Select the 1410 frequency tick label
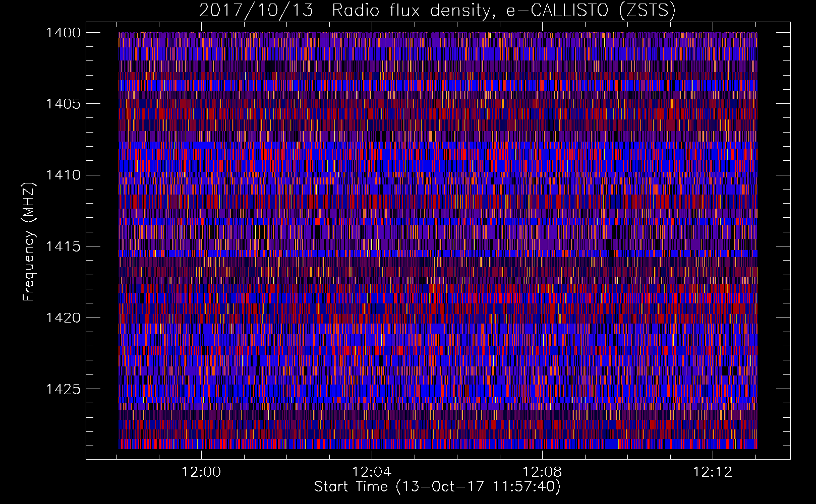816x504 pixels. (x=63, y=175)
